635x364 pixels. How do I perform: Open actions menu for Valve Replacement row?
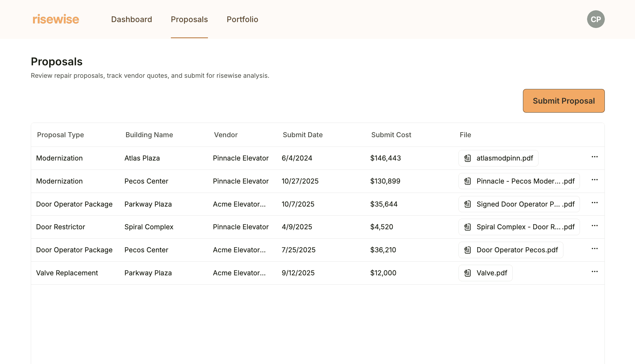[x=595, y=272]
